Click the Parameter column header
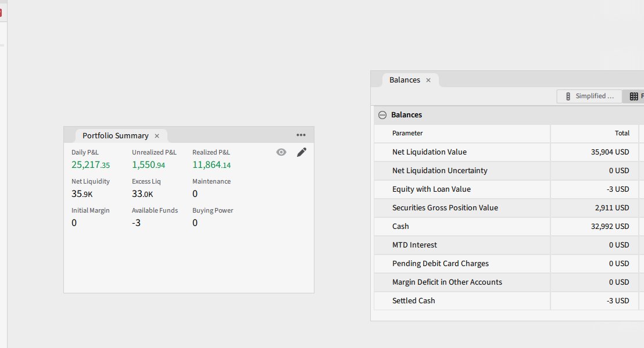 pyautogui.click(x=462, y=134)
